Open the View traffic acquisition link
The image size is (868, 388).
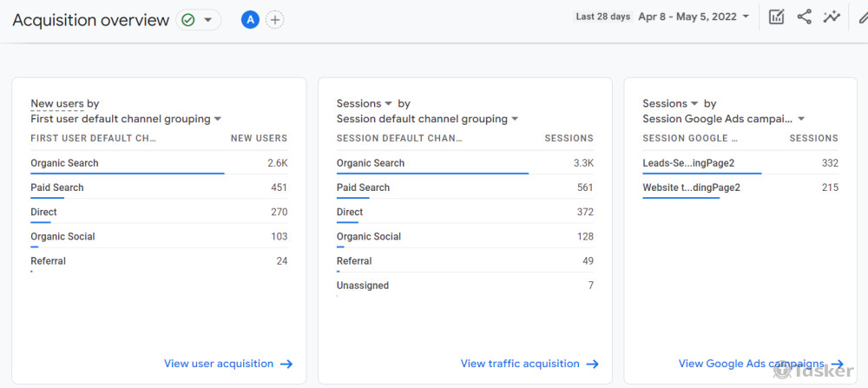pos(529,364)
